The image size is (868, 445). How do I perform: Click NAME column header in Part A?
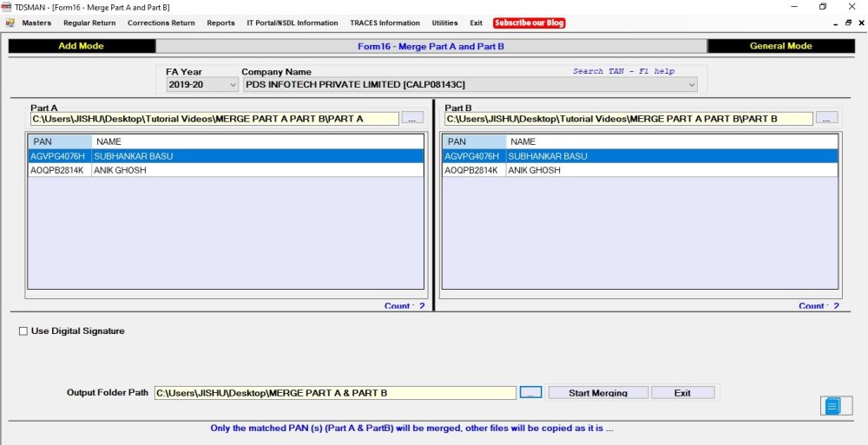258,141
